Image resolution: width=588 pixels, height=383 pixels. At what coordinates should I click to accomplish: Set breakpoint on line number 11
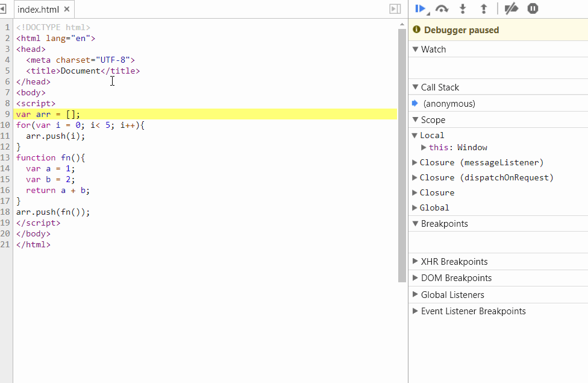pos(5,136)
